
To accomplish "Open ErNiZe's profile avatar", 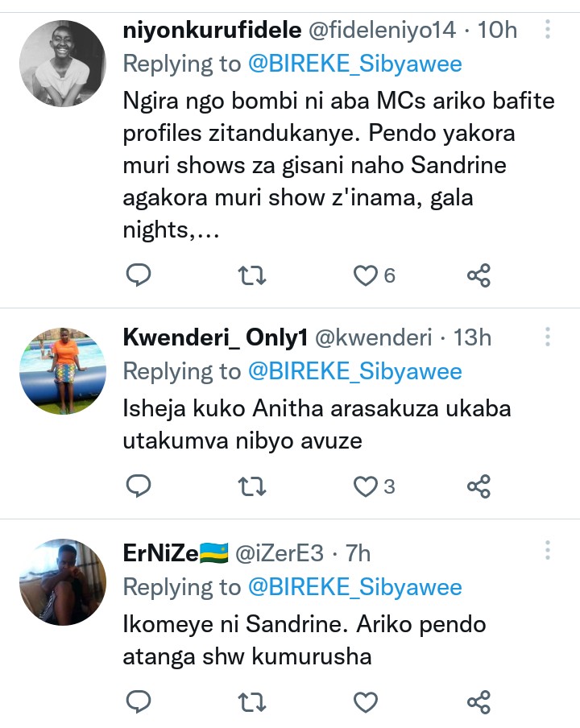I will (63, 582).
